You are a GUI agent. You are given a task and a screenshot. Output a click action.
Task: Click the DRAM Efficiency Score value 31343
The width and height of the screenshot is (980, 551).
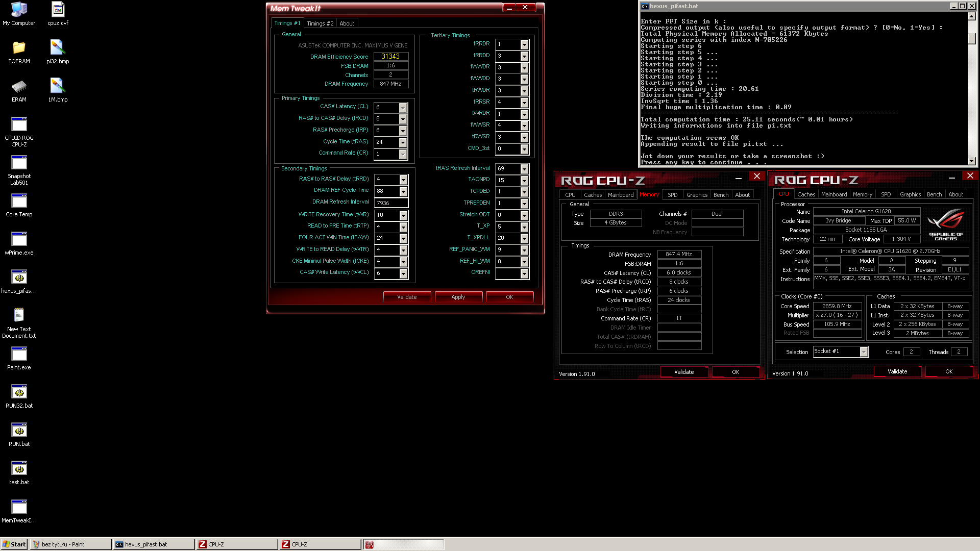391,57
